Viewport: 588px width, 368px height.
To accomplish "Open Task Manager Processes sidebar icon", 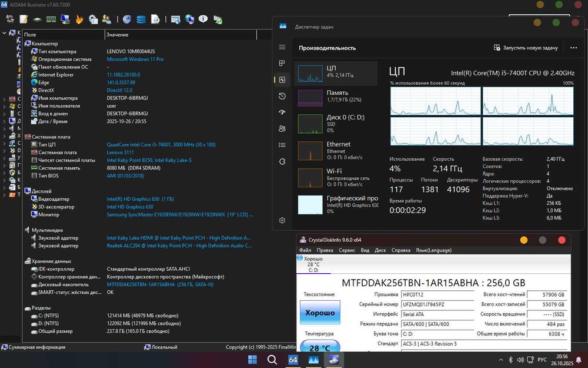I will pyautogui.click(x=282, y=63).
